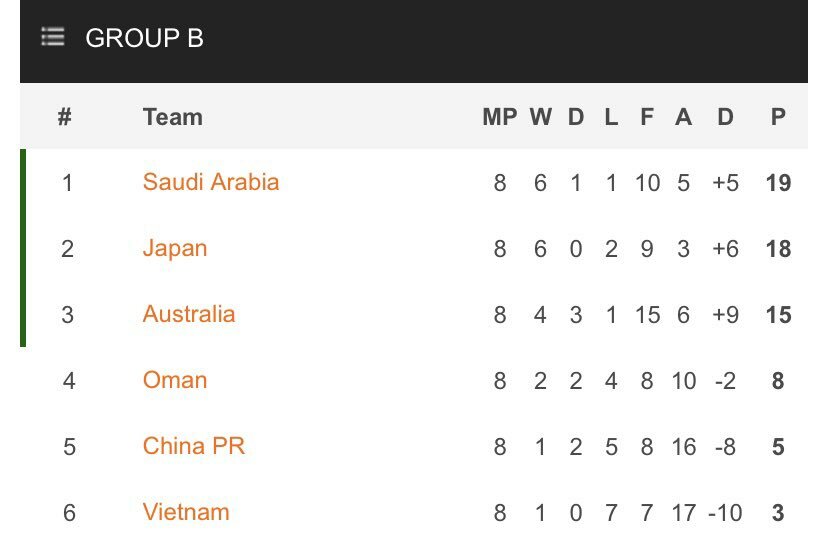828x548 pixels.
Task: Click the list icon beside GROUP B
Action: [x=53, y=37]
